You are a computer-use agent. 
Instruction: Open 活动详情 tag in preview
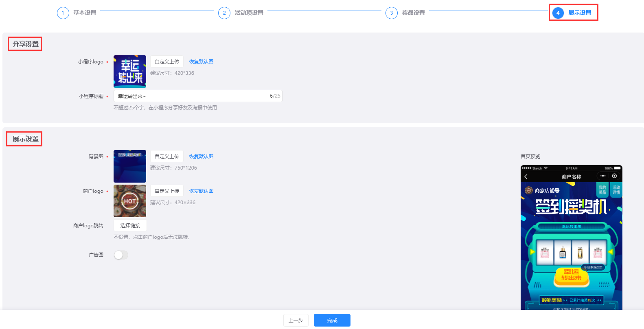click(616, 190)
